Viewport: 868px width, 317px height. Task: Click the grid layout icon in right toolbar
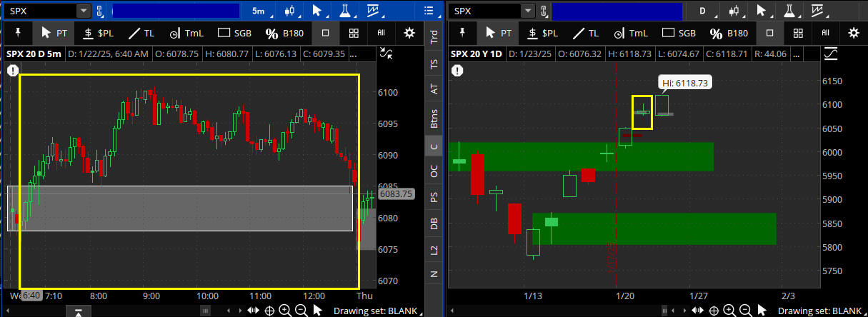click(798, 33)
